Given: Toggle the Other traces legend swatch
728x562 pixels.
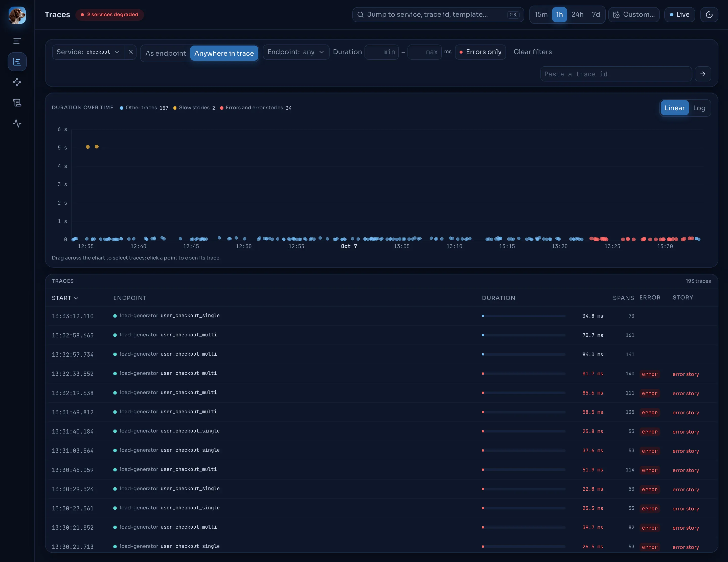Looking at the screenshot, I should click(121, 108).
